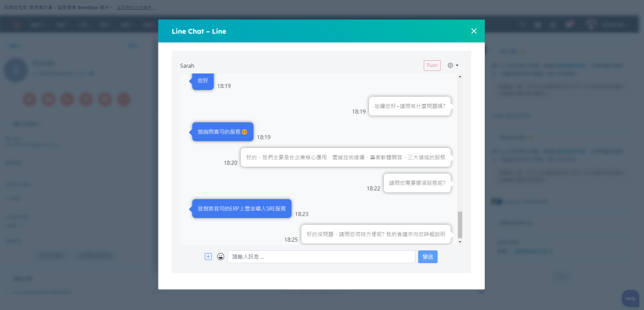Image resolution: width=644 pixels, height=310 pixels.
Task: Click the 18:23 timestamp
Action: pyautogui.click(x=301, y=214)
